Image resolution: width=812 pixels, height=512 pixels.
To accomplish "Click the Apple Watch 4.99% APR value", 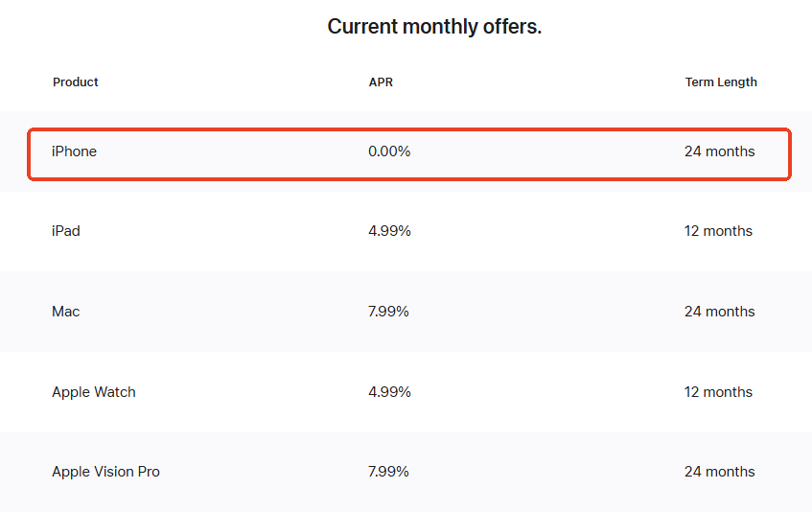I will (389, 392).
